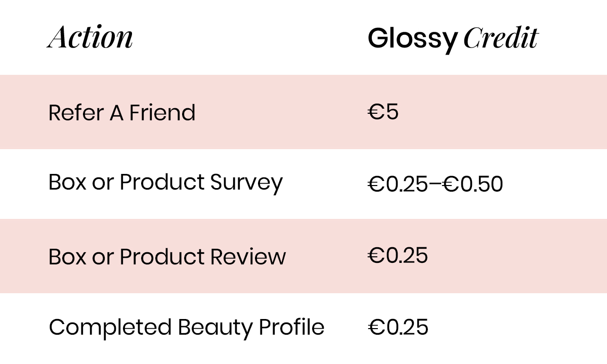
Task: Click the €5 credit value
Action: pos(383,112)
